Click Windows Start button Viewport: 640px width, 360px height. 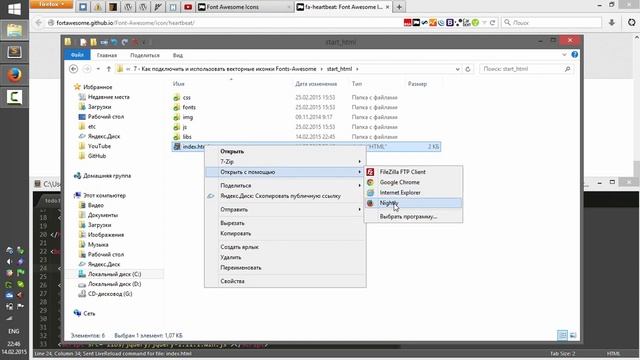14,9
